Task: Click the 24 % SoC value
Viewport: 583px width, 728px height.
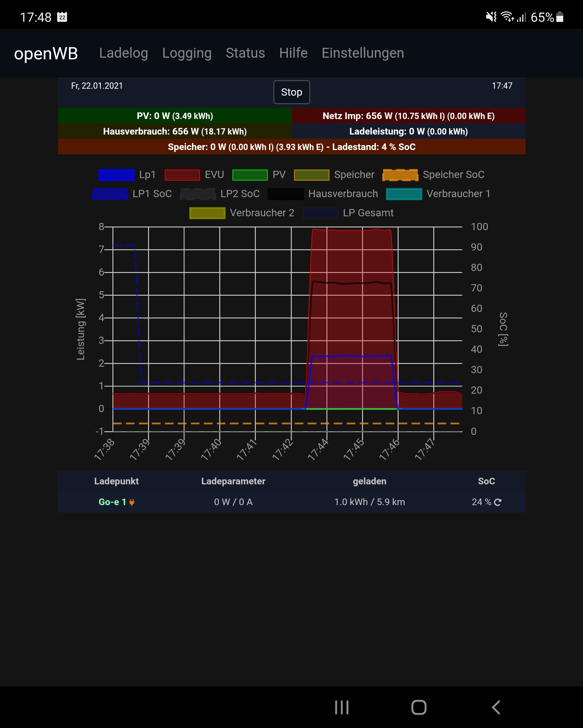Action: coord(481,502)
